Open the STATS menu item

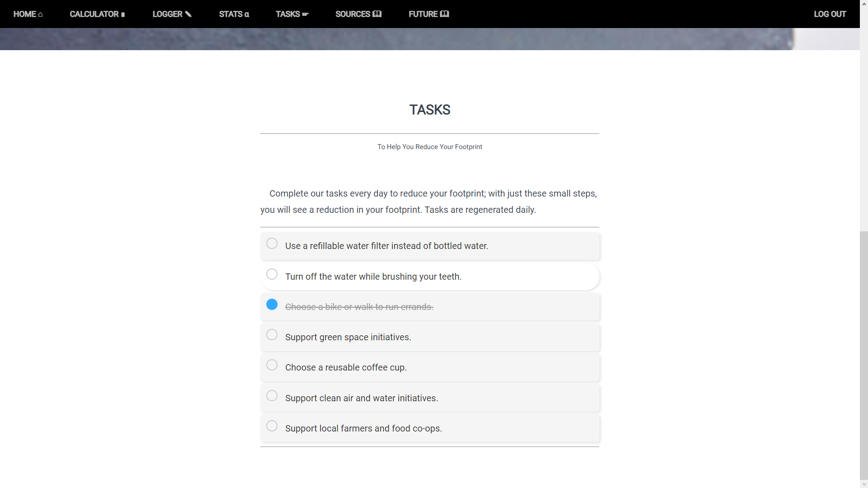point(231,14)
